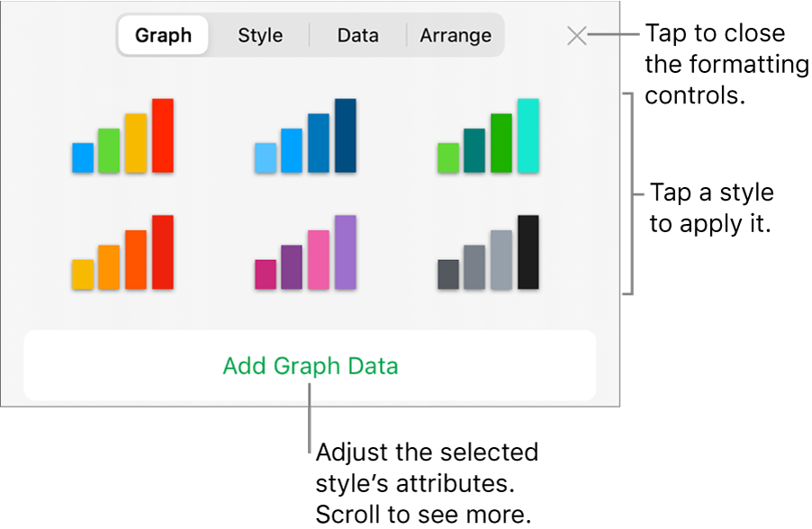Apply the orange and red graph style
This screenshot has width=812, height=529.
click(x=122, y=253)
